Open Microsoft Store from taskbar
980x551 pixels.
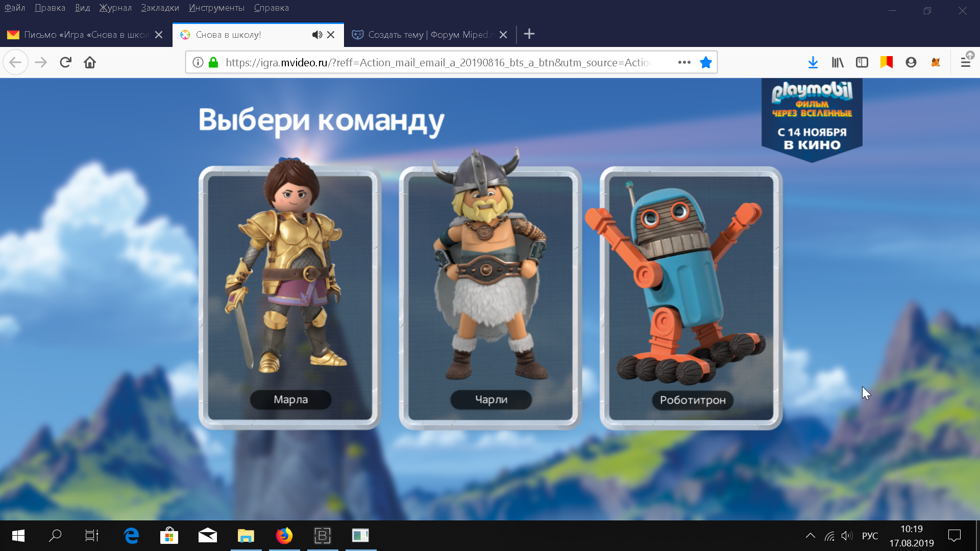tap(169, 536)
